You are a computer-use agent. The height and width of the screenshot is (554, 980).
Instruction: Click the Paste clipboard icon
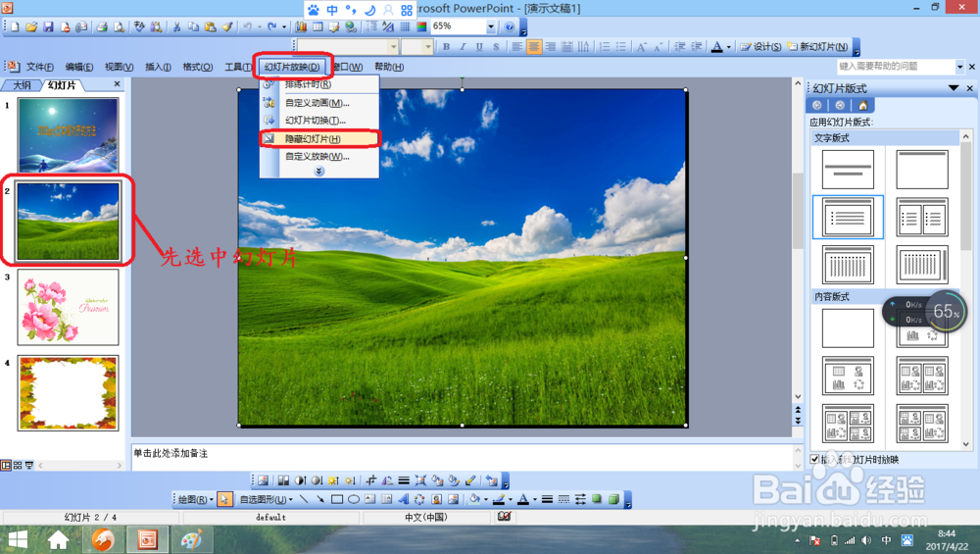(x=211, y=26)
